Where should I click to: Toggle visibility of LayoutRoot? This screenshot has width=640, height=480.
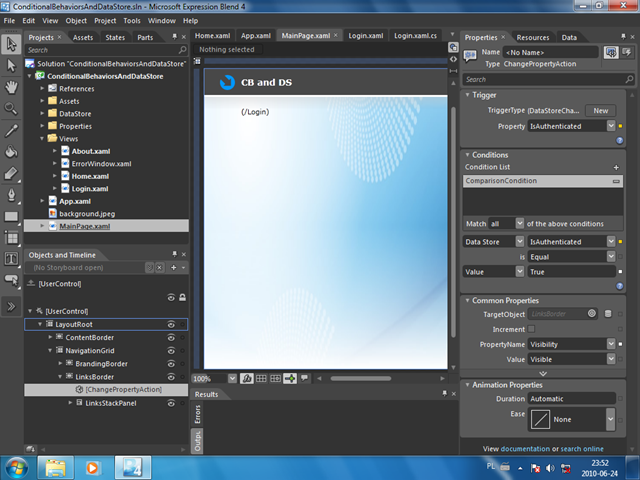[x=171, y=324]
